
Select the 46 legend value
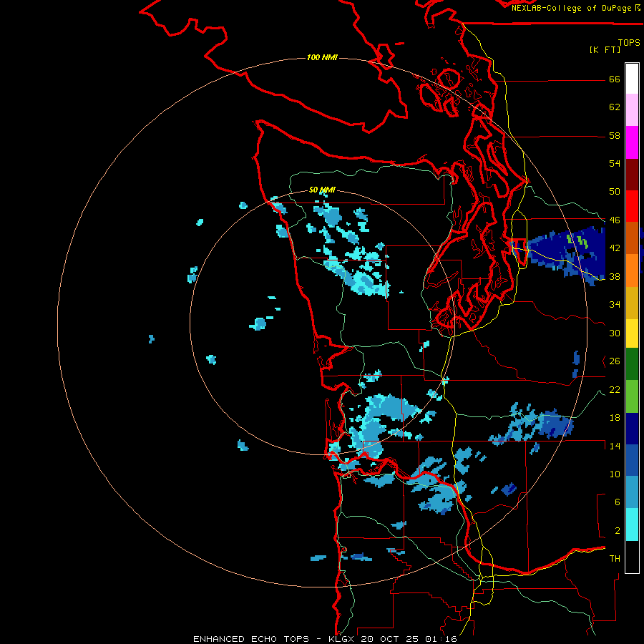(x=615, y=220)
